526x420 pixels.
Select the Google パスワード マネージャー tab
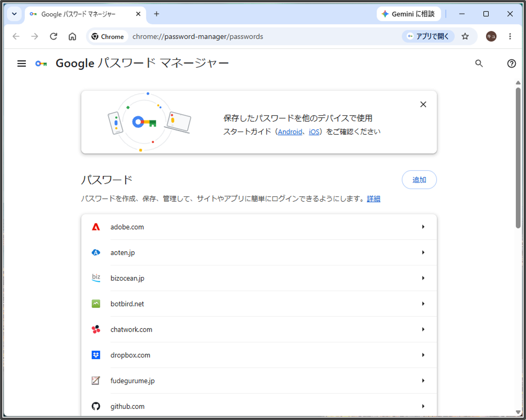[x=86, y=14]
